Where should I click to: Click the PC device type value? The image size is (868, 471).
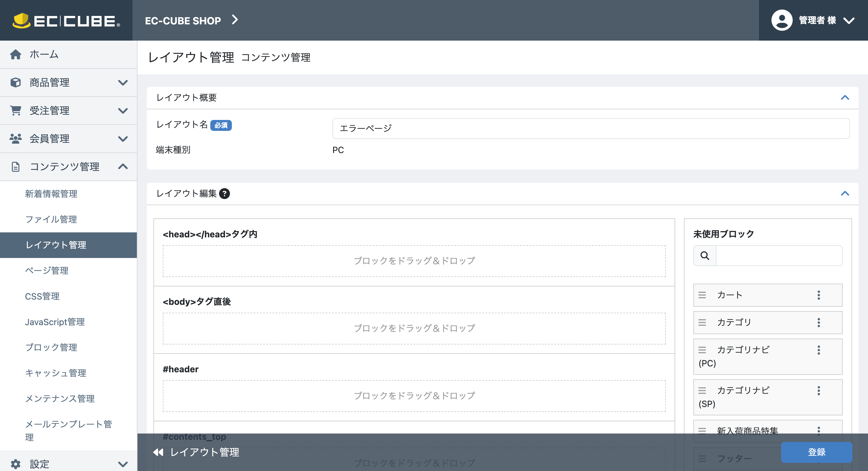[338, 150]
